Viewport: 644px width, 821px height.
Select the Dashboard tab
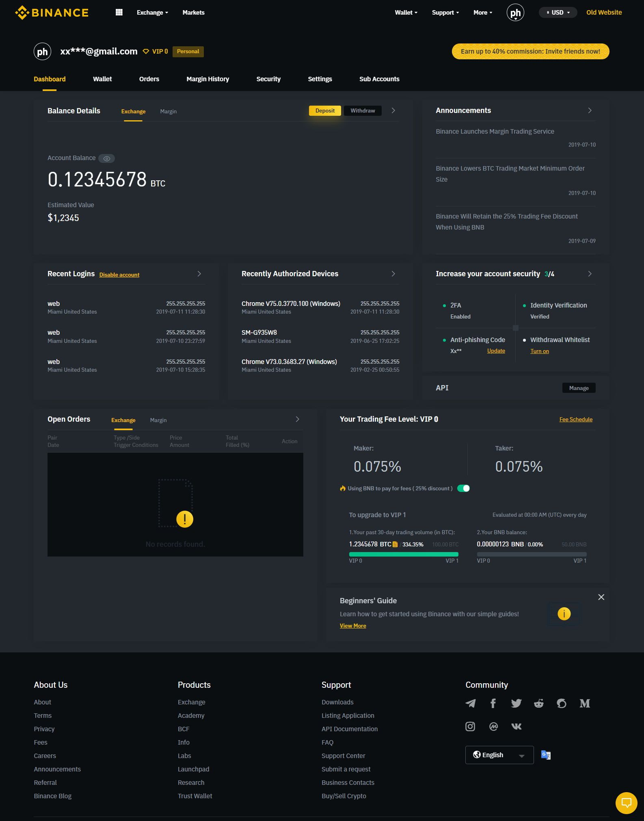click(50, 79)
